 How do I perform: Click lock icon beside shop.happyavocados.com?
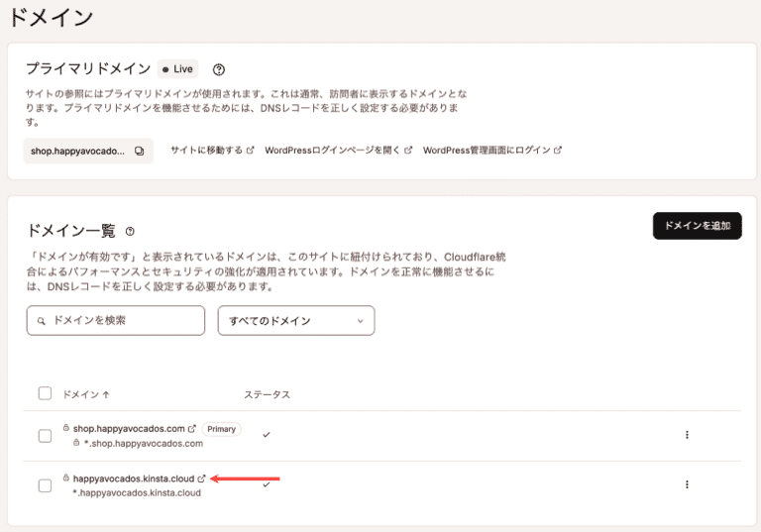(x=66, y=428)
